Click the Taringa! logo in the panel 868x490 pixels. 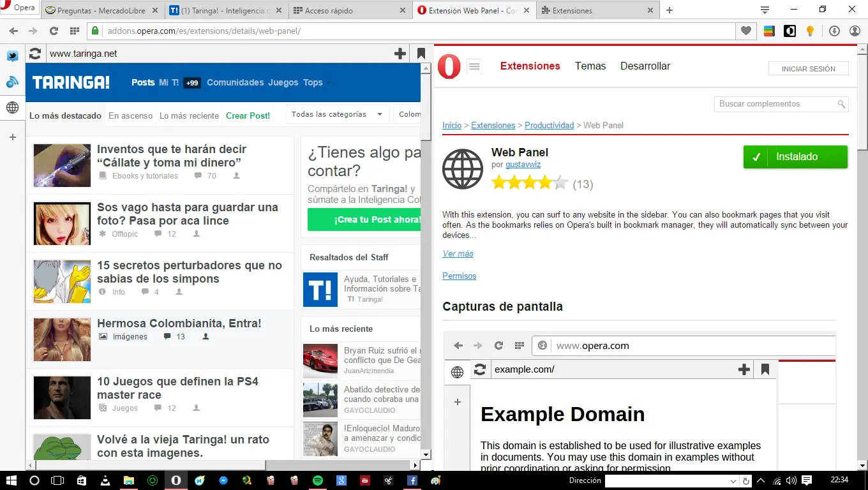(x=71, y=82)
